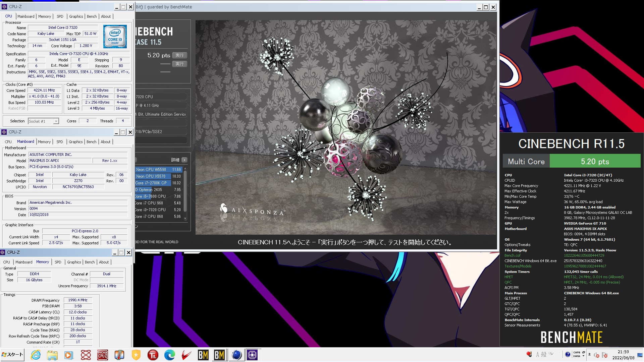Open the red TL taskbar icon
The image size is (644, 362).
click(153, 355)
